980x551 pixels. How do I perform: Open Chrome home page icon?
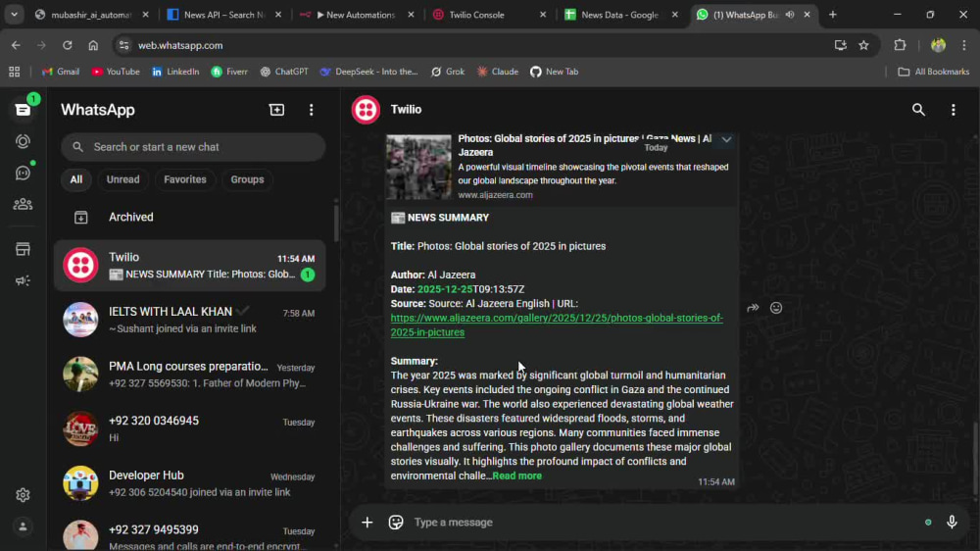click(x=93, y=45)
